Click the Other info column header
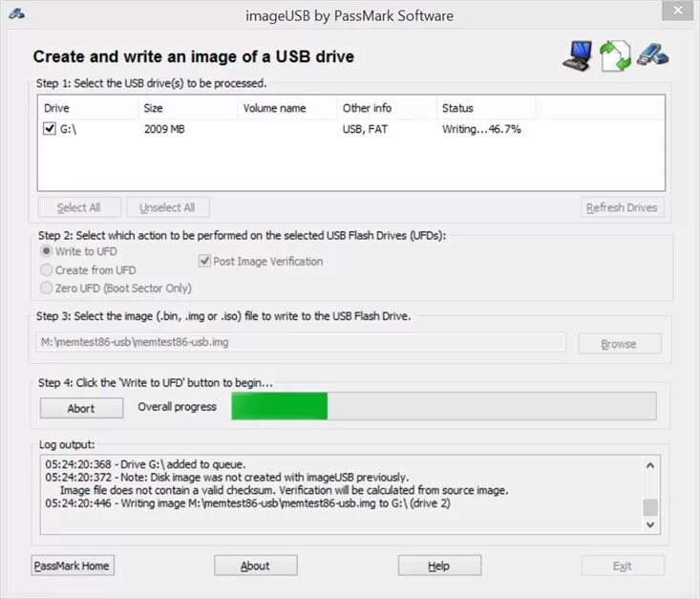700x599 pixels. 387,108
